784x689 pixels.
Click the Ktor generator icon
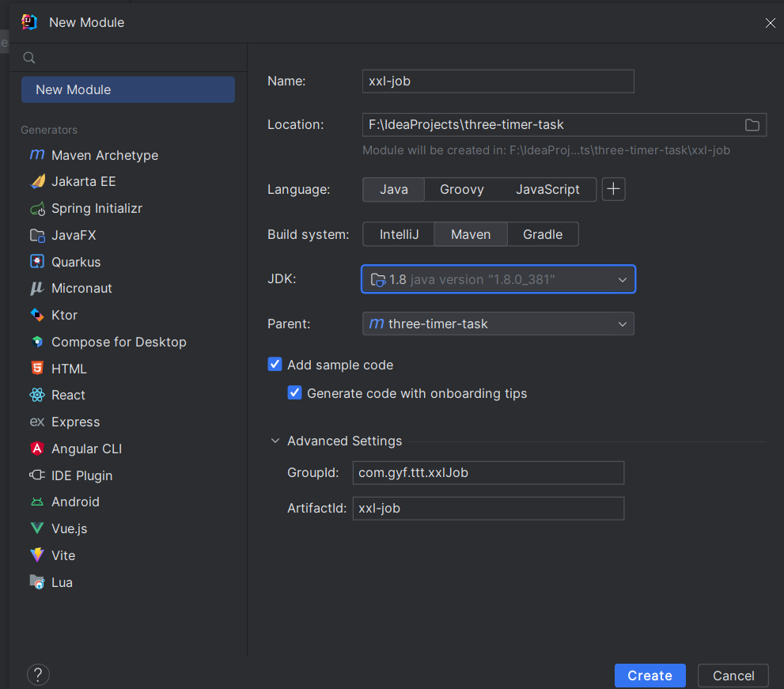point(37,315)
